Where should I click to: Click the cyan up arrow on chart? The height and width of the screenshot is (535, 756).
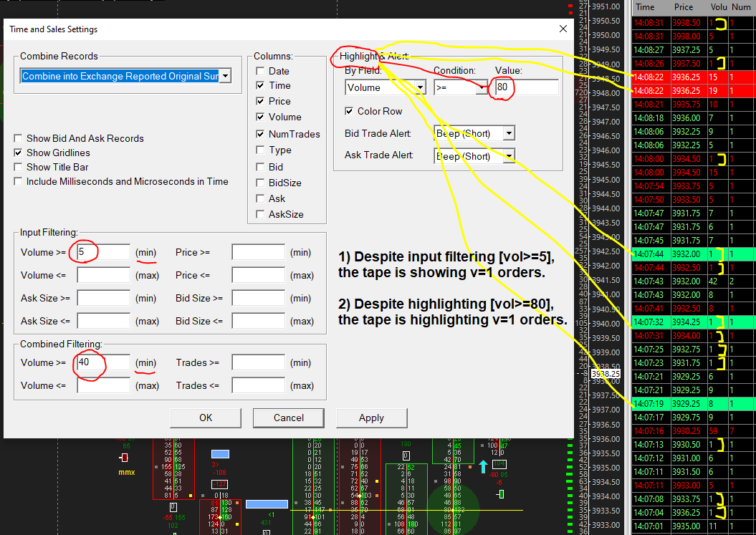(483, 466)
